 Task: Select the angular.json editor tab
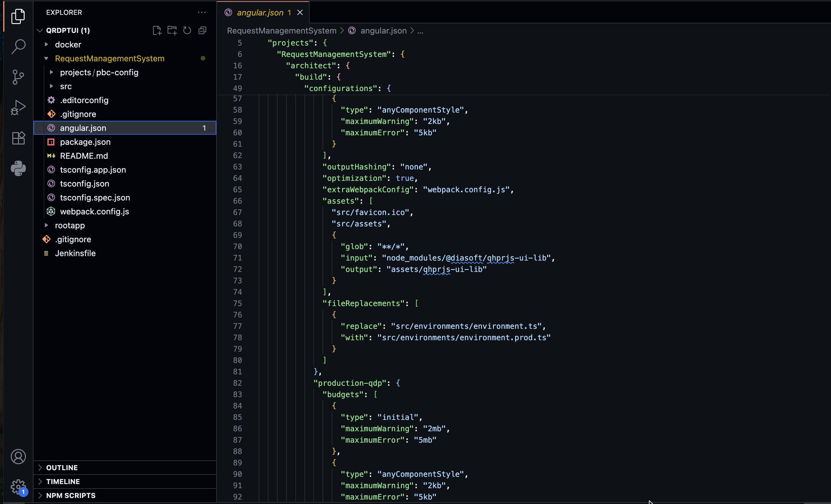point(260,12)
